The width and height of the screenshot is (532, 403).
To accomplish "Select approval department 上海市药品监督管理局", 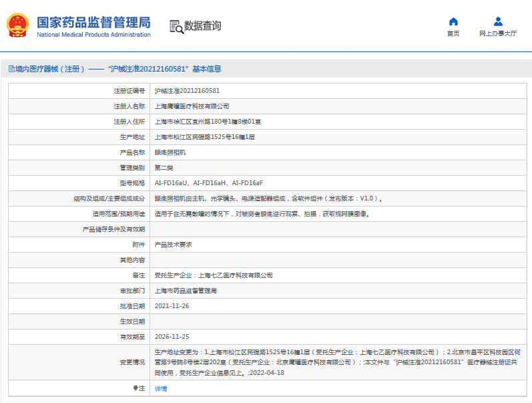I will coord(186,291).
